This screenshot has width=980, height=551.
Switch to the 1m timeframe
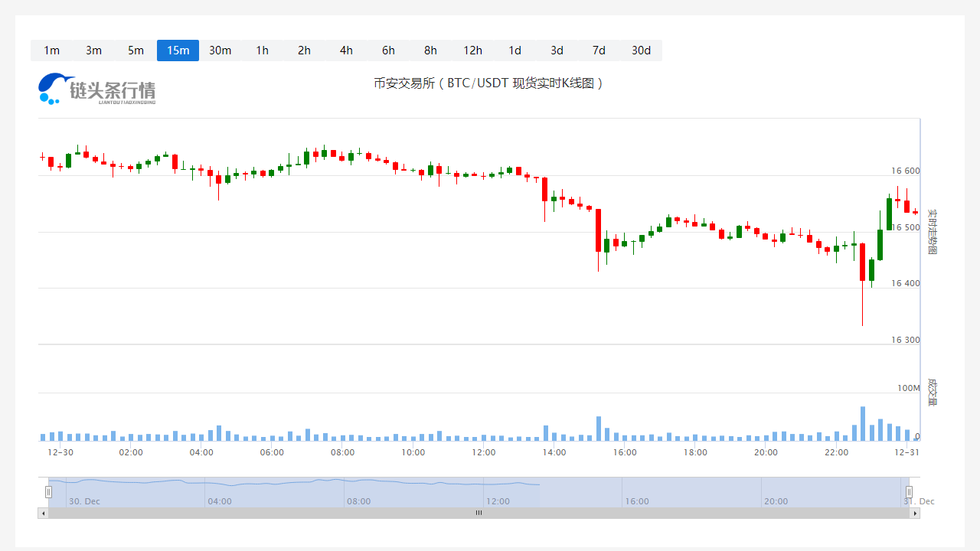click(x=51, y=51)
